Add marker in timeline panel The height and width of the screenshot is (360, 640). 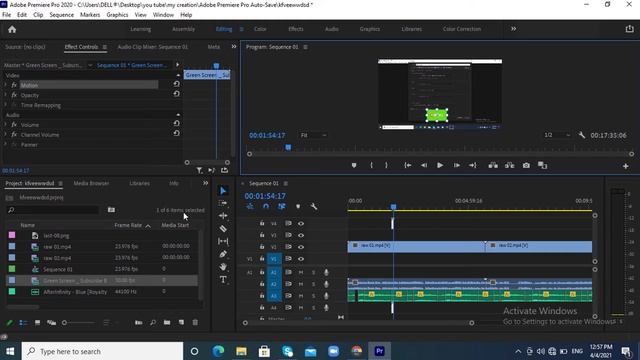(298, 207)
